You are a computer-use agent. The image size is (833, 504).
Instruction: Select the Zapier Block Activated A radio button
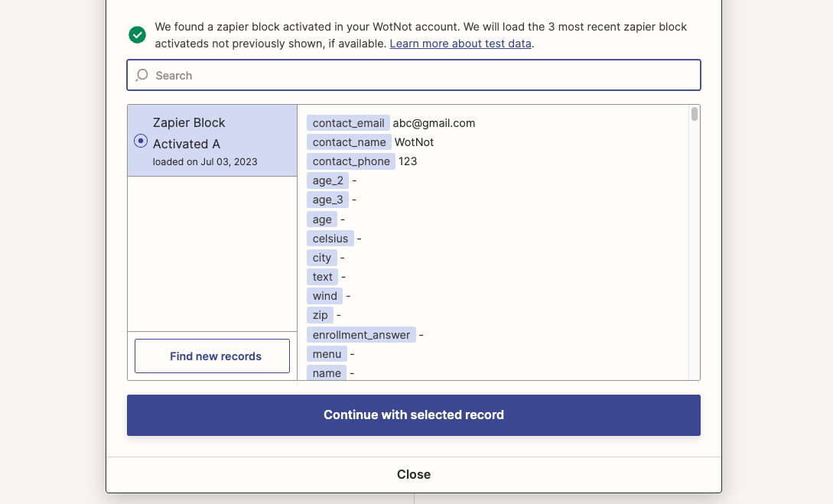point(141,141)
